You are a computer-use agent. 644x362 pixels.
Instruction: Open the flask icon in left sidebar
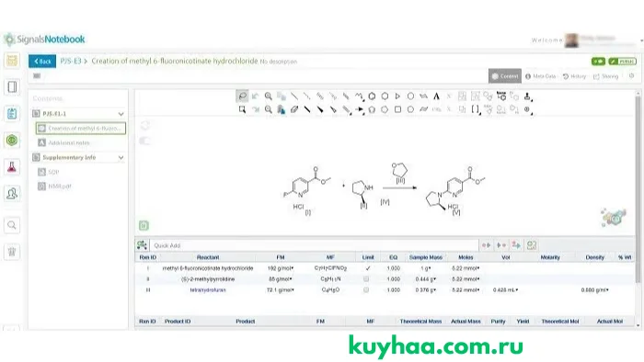pyautogui.click(x=12, y=167)
